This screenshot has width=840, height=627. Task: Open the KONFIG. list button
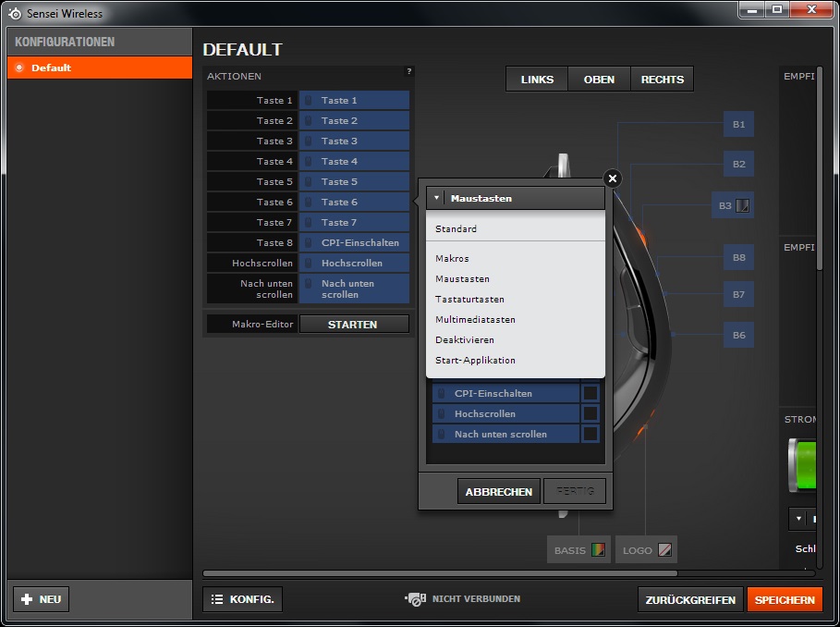tap(242, 599)
